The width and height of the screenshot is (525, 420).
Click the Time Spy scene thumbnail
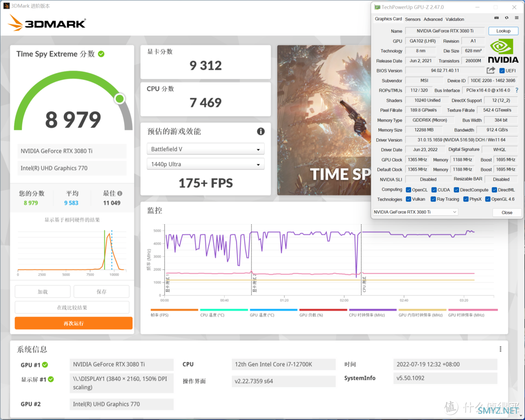(324, 120)
